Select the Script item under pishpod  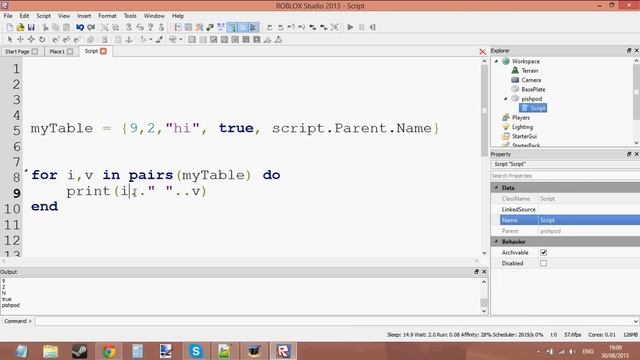coord(533,108)
